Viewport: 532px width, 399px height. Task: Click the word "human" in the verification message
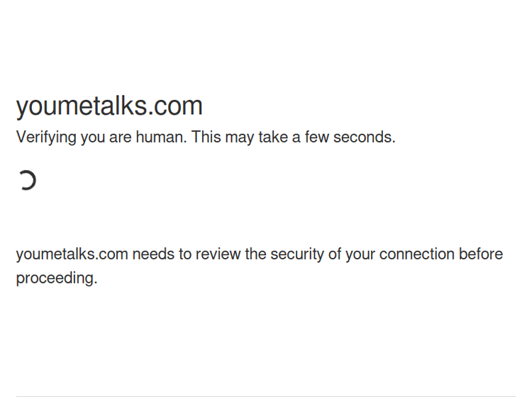point(160,137)
